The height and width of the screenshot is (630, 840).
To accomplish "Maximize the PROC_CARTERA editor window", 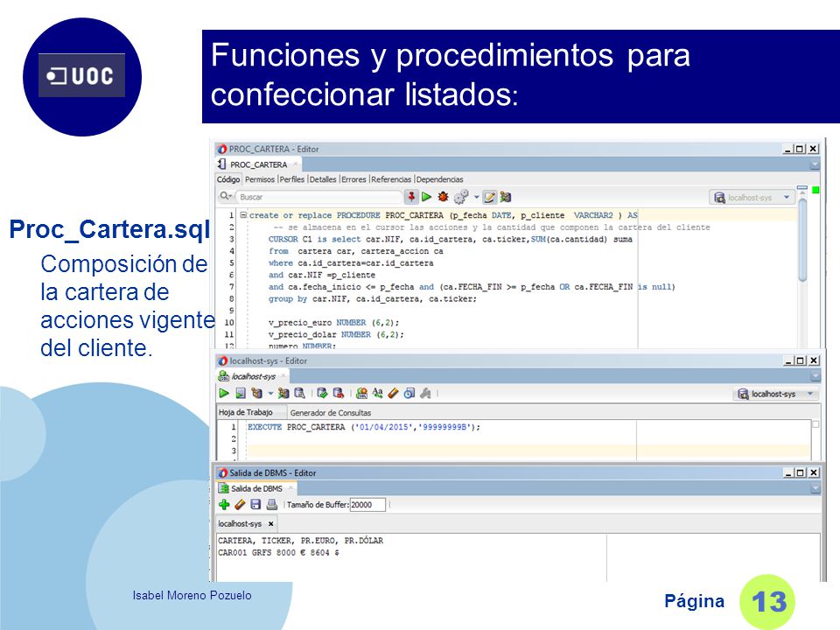I will click(x=800, y=149).
